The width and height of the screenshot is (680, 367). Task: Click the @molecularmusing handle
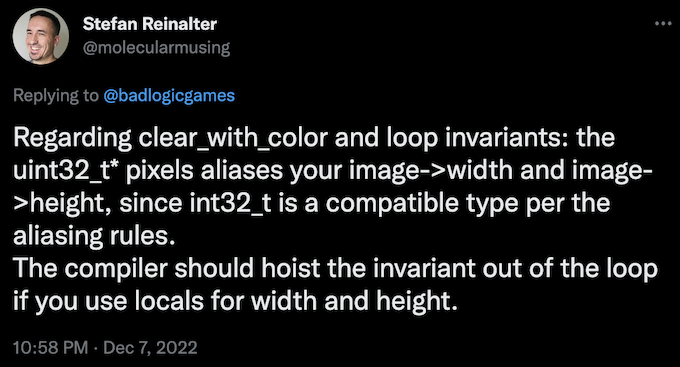[157, 47]
